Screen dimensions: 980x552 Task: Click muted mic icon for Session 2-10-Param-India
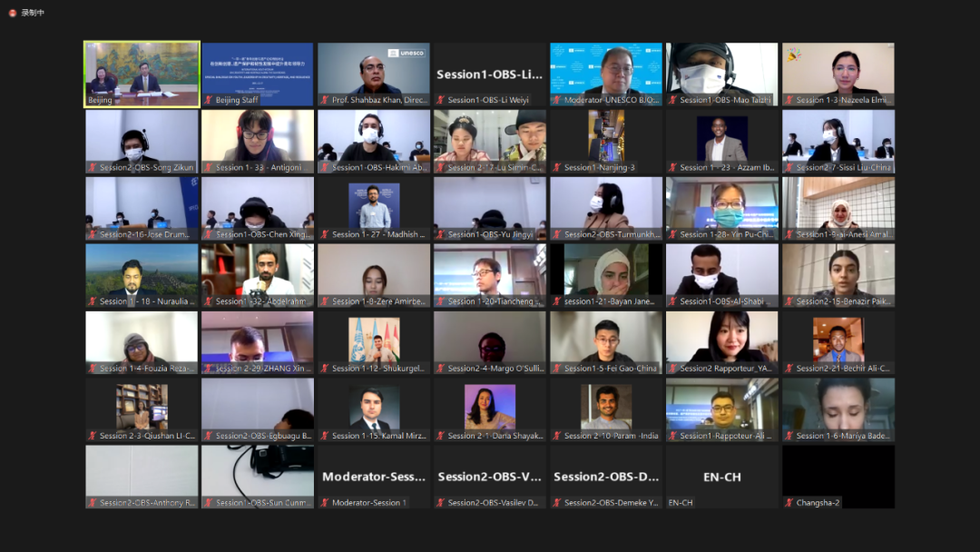[x=557, y=436]
